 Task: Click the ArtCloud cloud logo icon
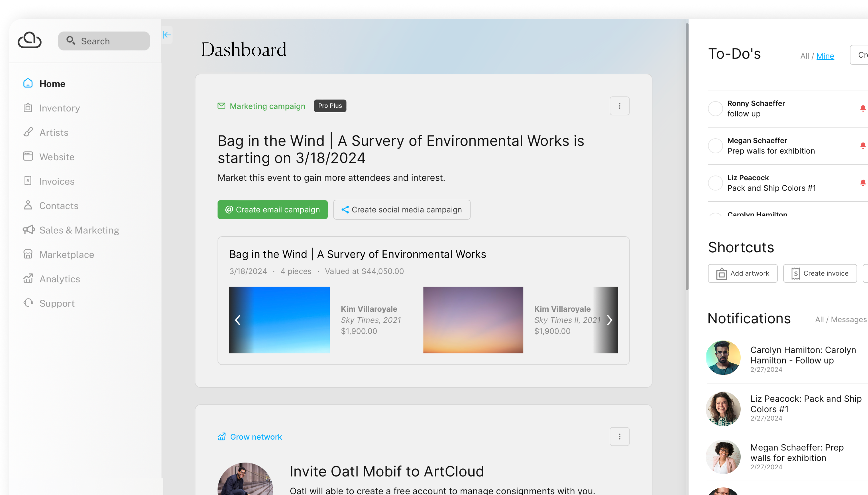(30, 41)
